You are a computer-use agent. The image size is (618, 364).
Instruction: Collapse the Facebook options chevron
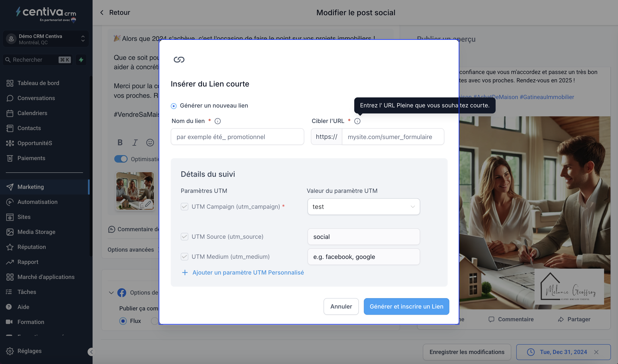tap(111, 293)
